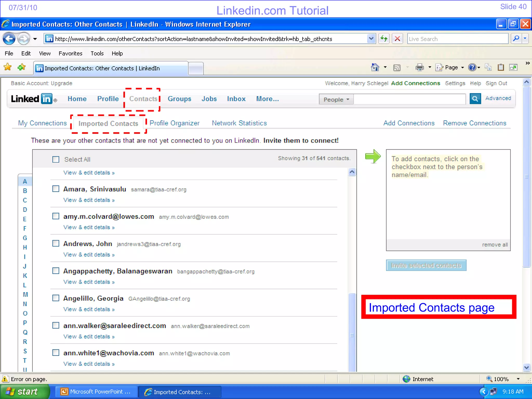
Task: Open the Tools menu
Action: click(x=97, y=54)
